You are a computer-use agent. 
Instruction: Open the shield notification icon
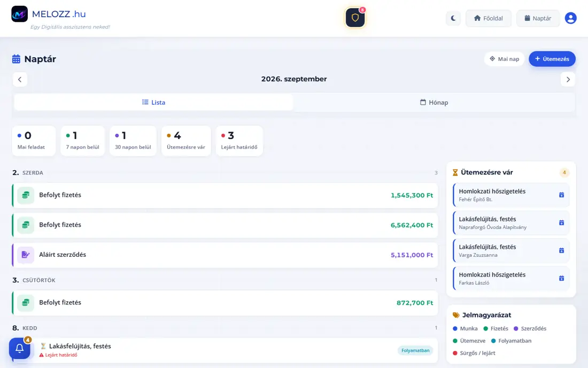click(x=355, y=18)
